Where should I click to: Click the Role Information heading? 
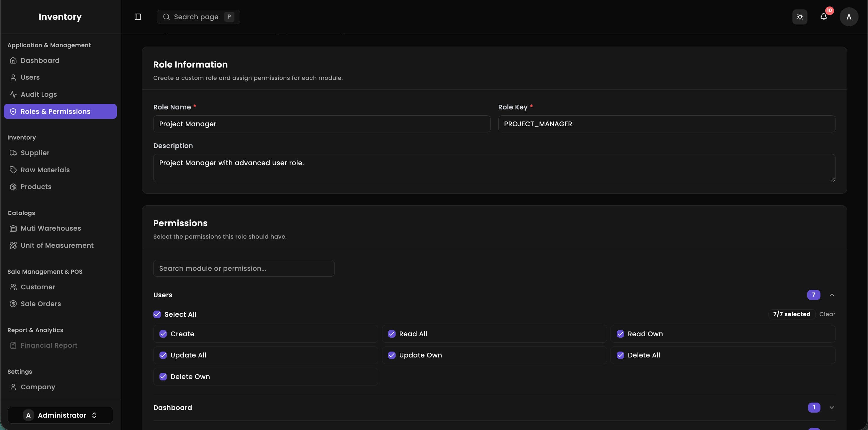(x=190, y=64)
